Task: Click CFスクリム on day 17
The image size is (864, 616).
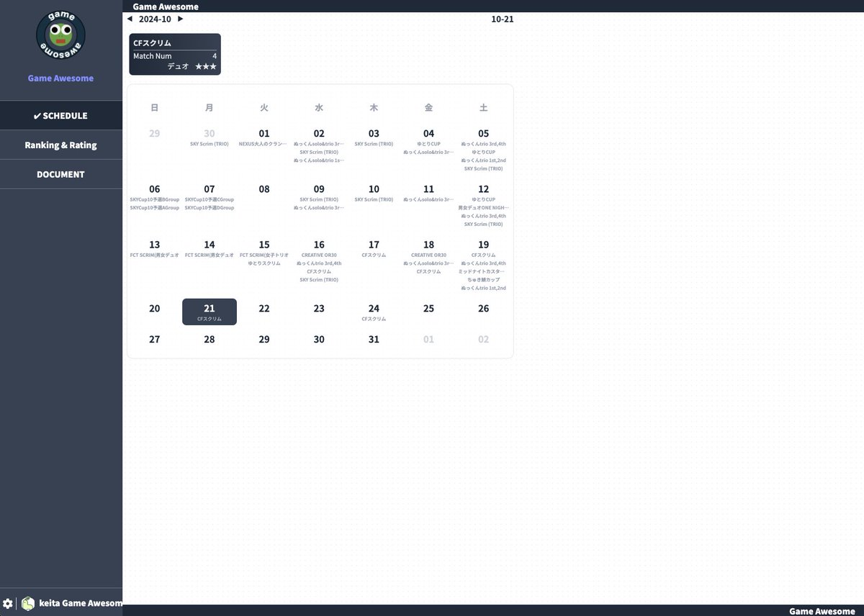Action: click(374, 255)
